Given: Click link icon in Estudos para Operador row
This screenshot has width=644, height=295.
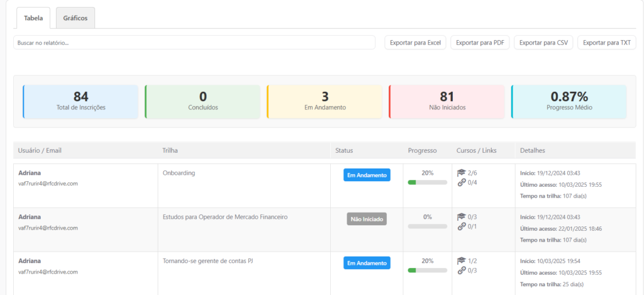Looking at the screenshot, I should pyautogui.click(x=461, y=226).
